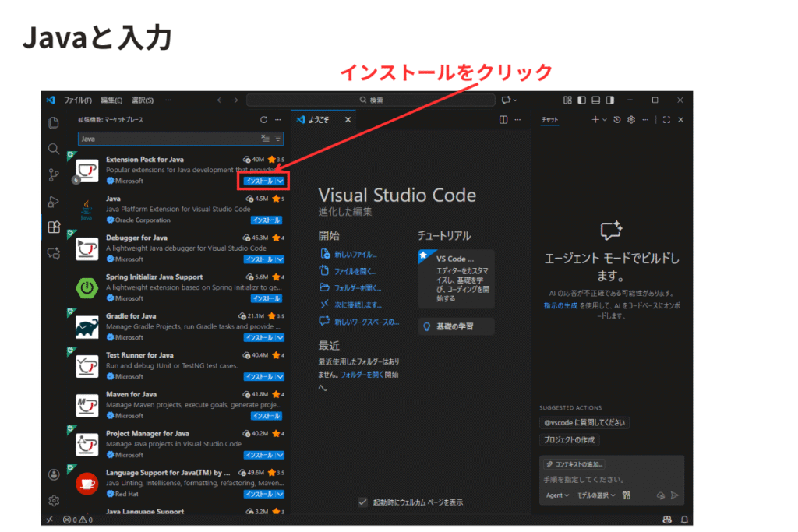The width and height of the screenshot is (798, 532).
Task: Select the Extensions icon in activity bar
Action: coord(54,227)
